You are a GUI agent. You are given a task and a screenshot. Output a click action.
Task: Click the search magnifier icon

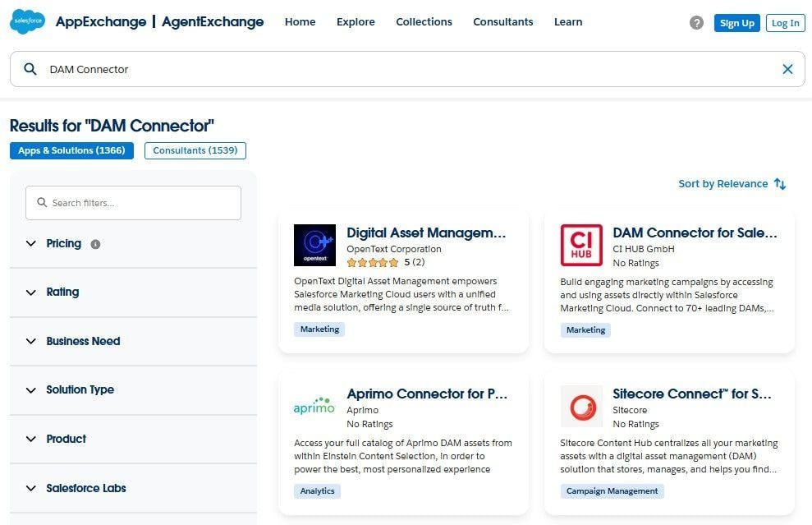[30, 70]
